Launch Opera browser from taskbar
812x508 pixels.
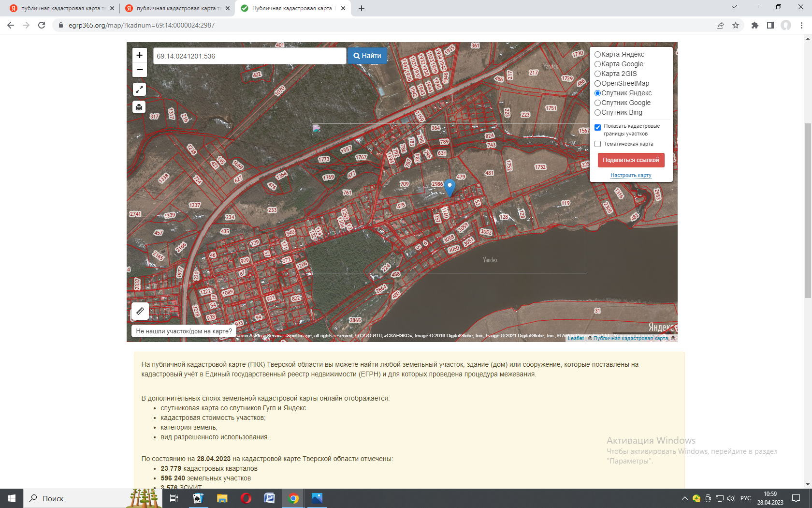pos(246,498)
